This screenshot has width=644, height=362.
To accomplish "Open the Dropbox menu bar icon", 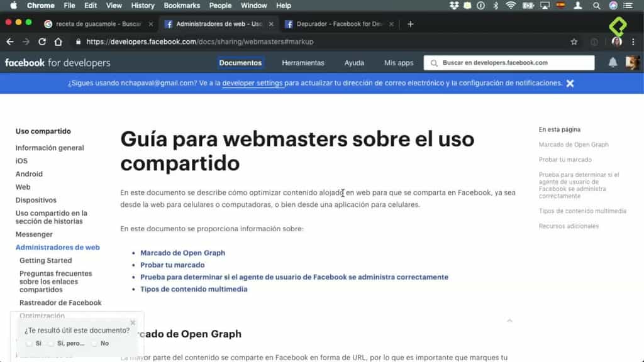I will (454, 5).
